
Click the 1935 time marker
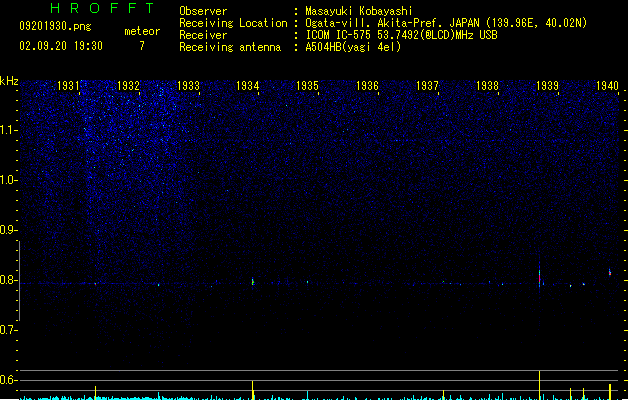pyautogui.click(x=307, y=86)
